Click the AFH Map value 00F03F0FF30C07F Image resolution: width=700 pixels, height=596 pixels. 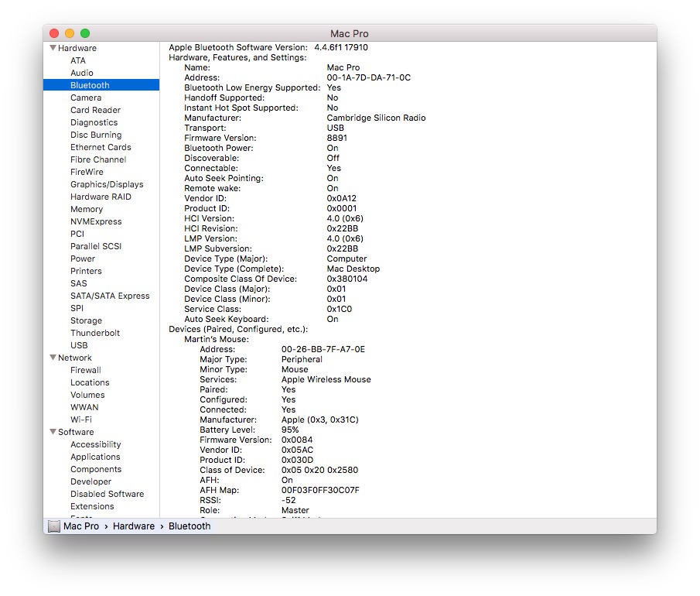[320, 490]
